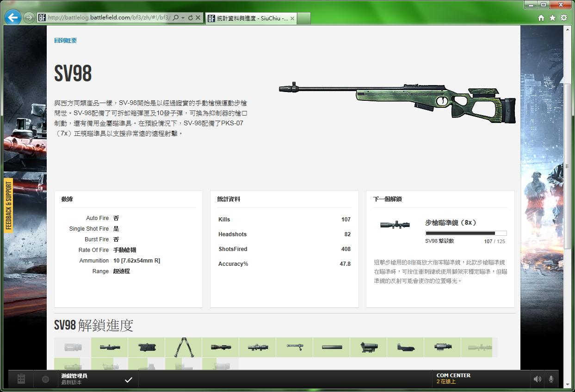Open the browser Home icon
This screenshot has height=392, width=575.
point(541,18)
